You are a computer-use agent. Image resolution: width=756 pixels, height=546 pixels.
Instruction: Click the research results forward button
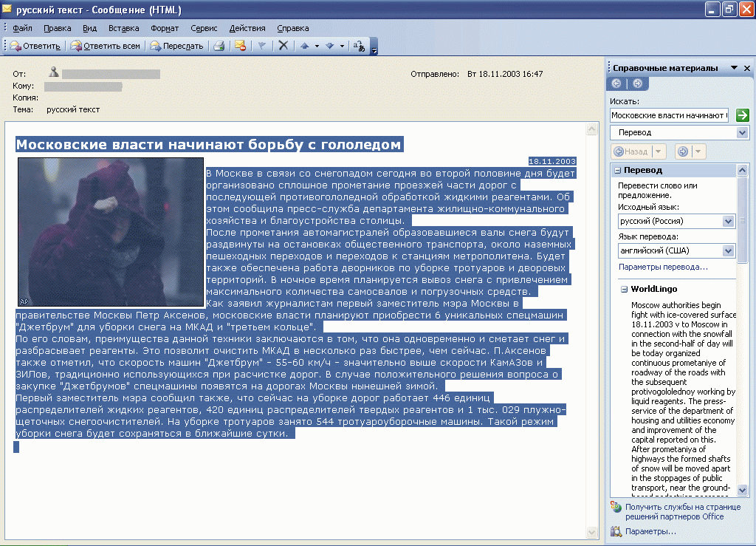[682, 151]
